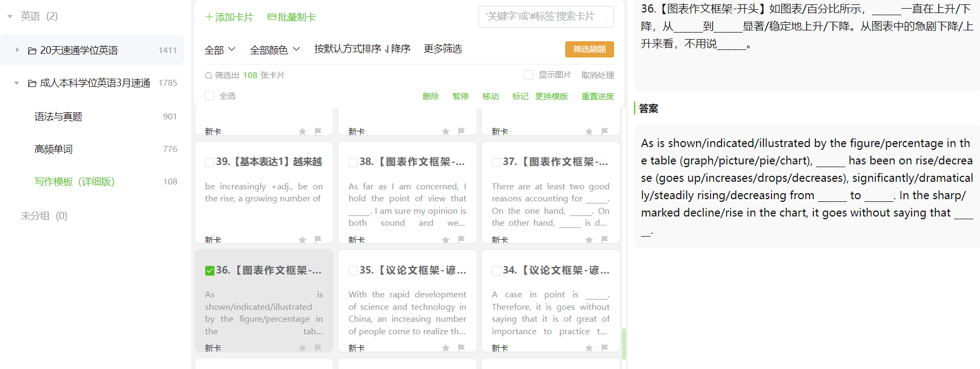The width and height of the screenshot is (980, 369).
Task: Flag card 34 议论文框架
Action: point(605,347)
